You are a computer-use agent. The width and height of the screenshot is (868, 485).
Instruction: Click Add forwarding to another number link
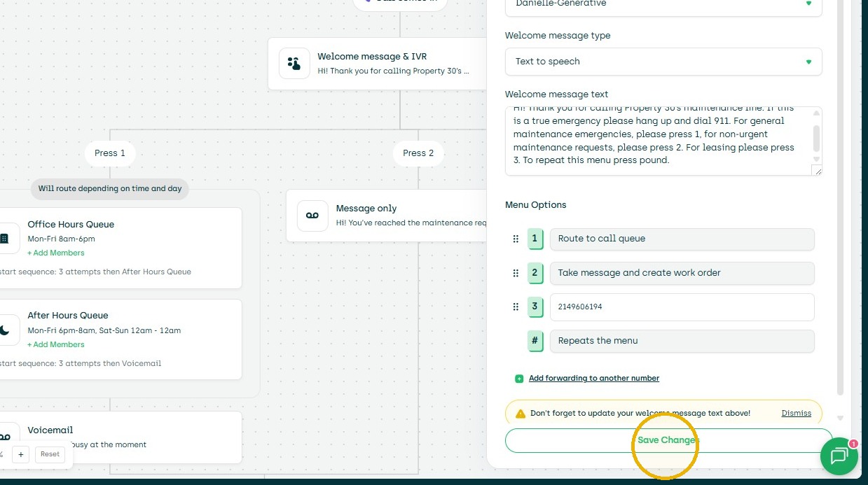pyautogui.click(x=594, y=379)
